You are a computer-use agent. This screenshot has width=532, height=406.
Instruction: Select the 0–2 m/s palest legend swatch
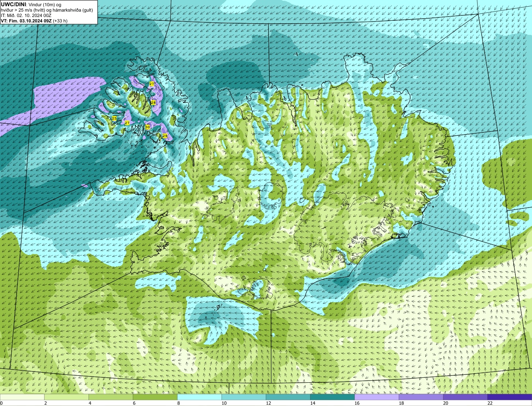(22, 397)
